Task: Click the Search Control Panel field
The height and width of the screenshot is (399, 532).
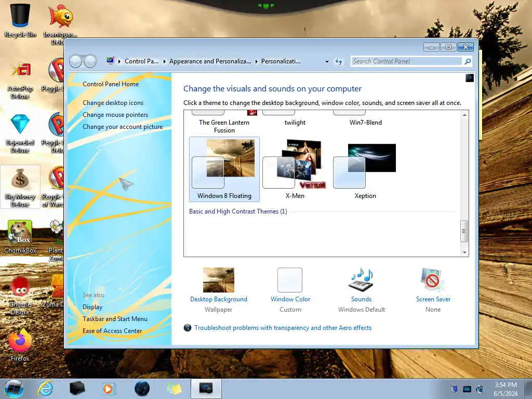Action: click(406, 61)
